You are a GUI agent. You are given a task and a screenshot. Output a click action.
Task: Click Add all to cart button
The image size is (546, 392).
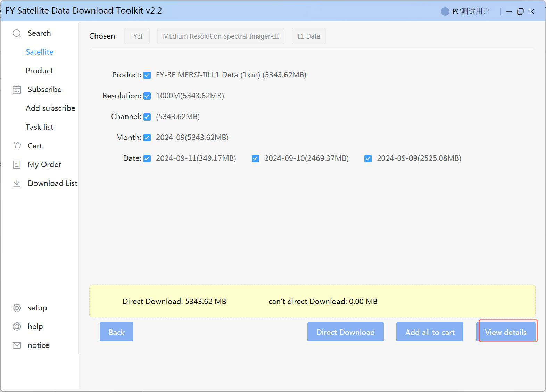pyautogui.click(x=430, y=332)
